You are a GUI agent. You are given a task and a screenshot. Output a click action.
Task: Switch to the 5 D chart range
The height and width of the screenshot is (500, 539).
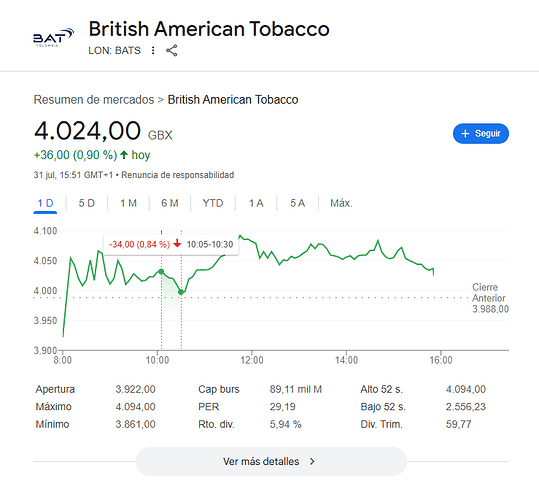click(x=87, y=203)
